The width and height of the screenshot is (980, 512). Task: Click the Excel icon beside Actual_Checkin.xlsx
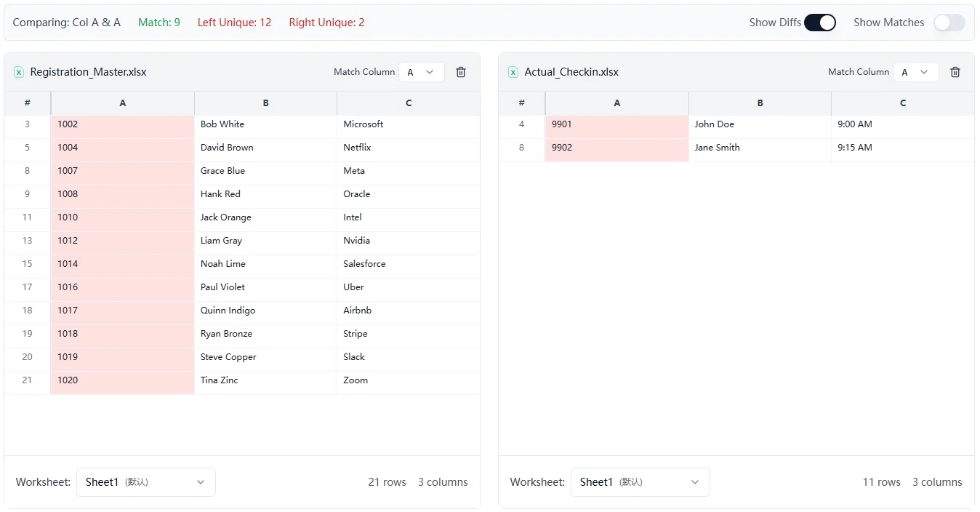click(x=513, y=72)
